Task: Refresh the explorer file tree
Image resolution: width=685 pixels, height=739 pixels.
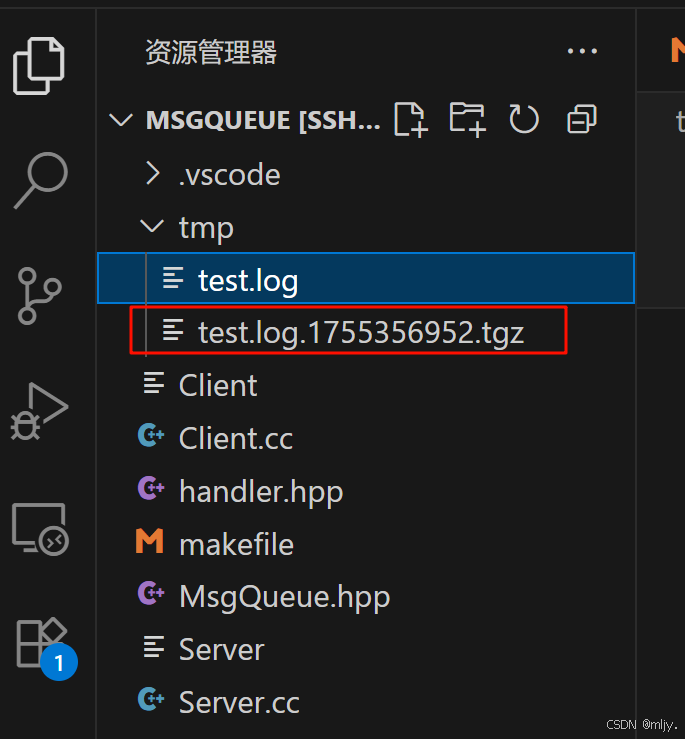Action: click(524, 119)
